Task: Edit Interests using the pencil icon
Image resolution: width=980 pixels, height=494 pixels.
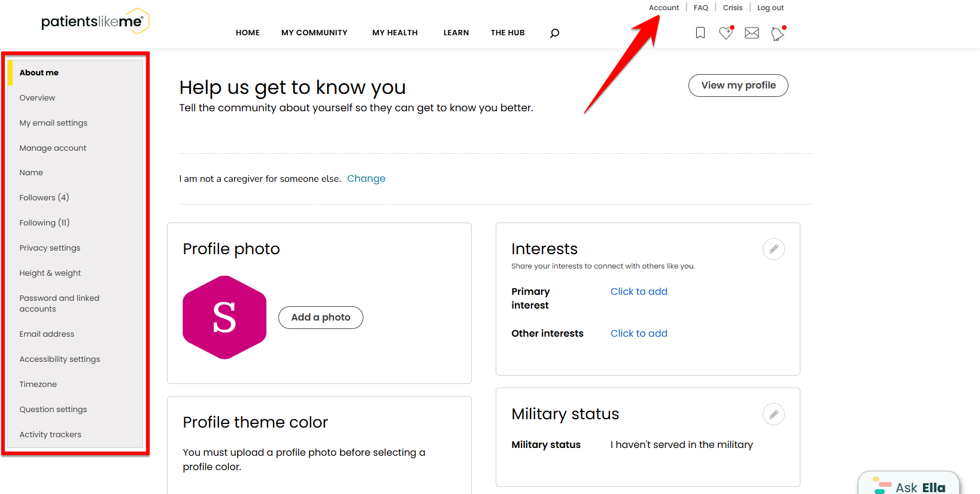Action: (x=773, y=249)
